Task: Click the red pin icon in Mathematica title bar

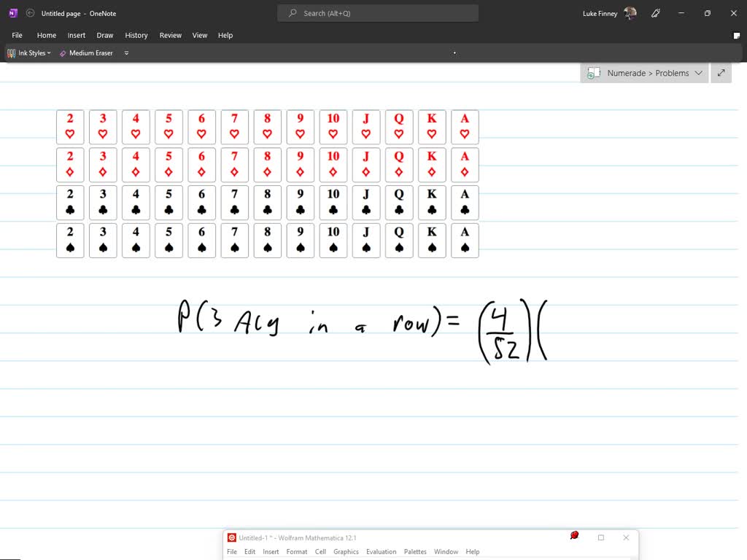Action: [x=574, y=535]
